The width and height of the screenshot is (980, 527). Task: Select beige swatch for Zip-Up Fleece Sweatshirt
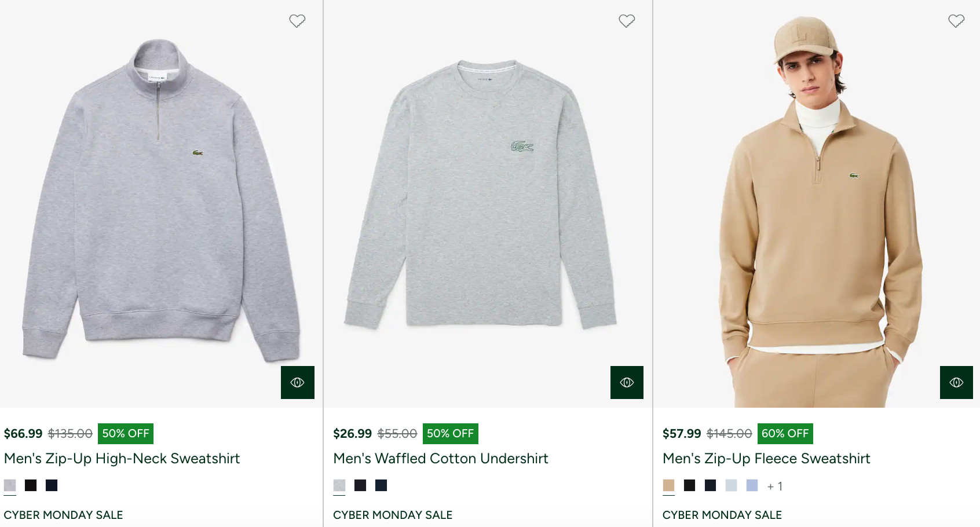pyautogui.click(x=668, y=485)
